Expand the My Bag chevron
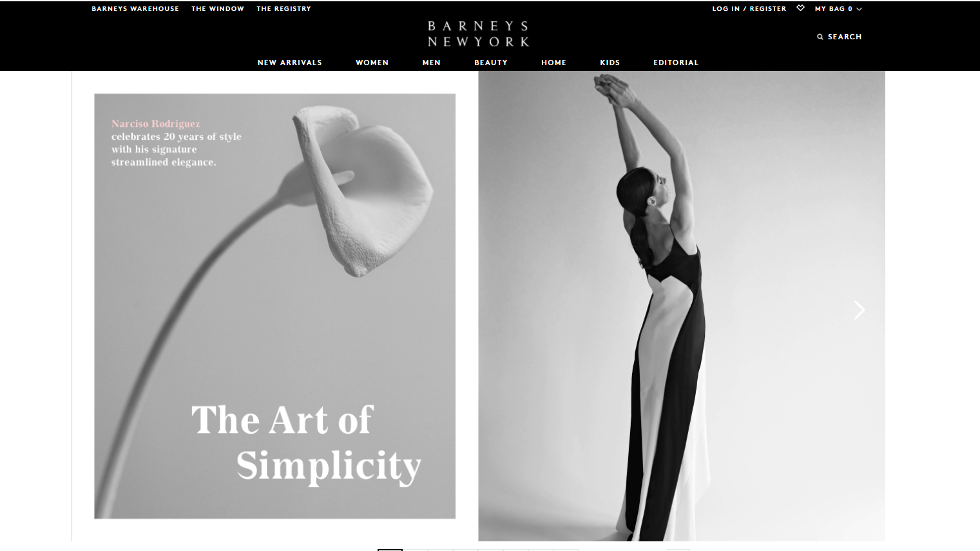Screen dimensions: 980x551 pyautogui.click(x=859, y=9)
